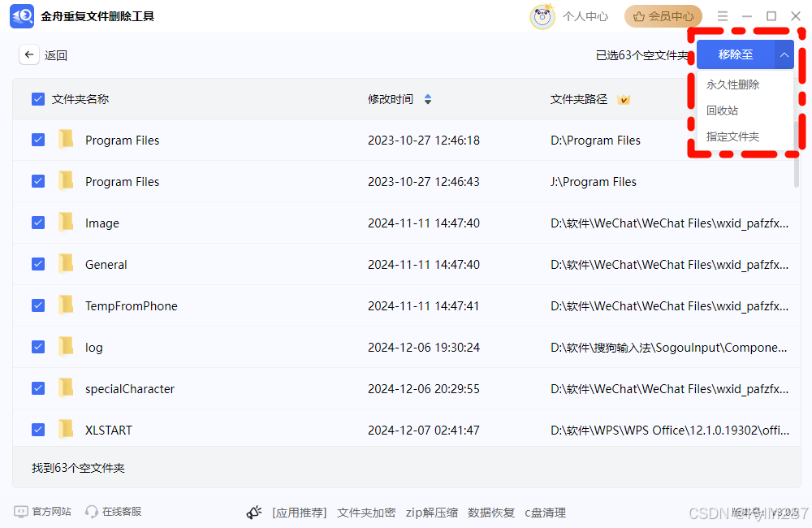Choose 回收站 from the dropdown

pyautogui.click(x=723, y=110)
